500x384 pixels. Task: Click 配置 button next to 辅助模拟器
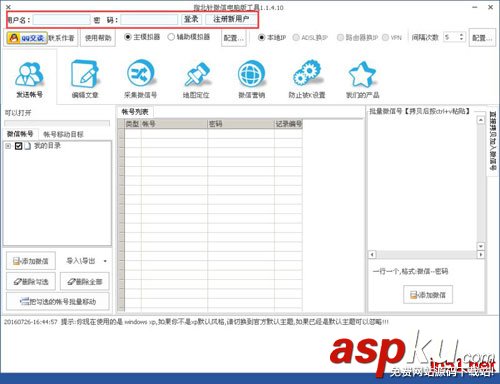point(234,38)
